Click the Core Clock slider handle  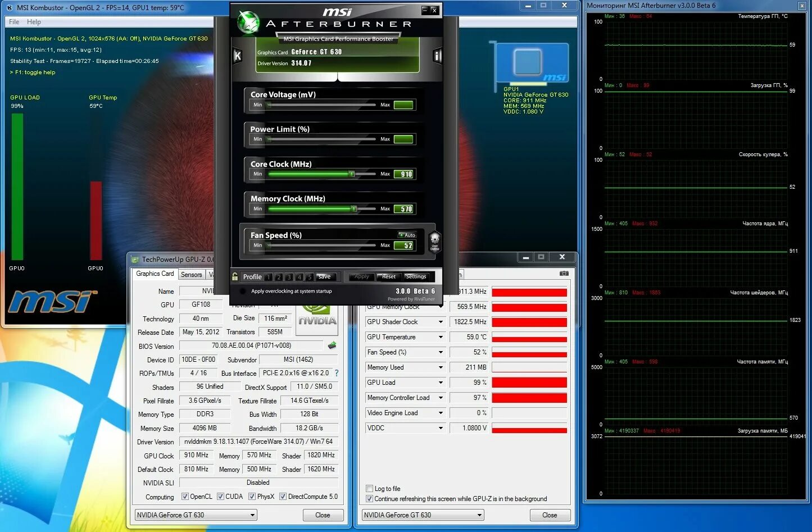352,174
